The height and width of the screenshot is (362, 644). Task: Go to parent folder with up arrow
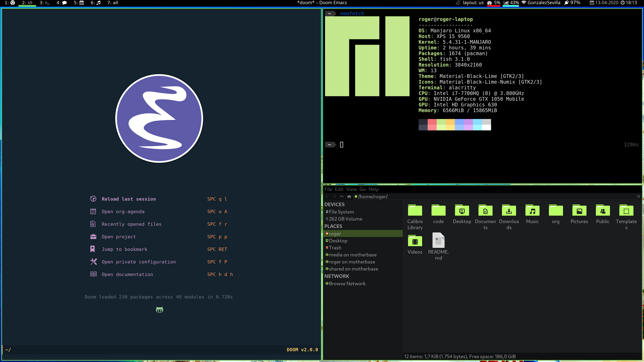pos(342,197)
